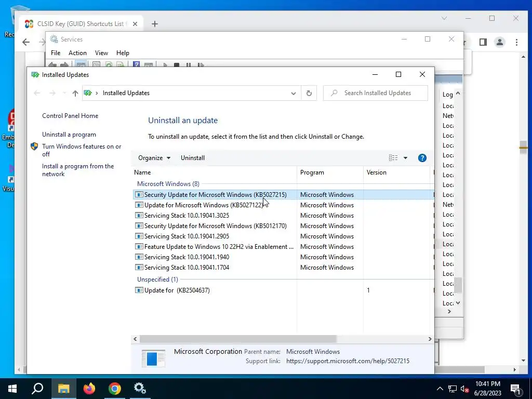Collapse the Unspecified (1) group
Image resolution: width=532 pixels, height=399 pixels.
tap(157, 279)
